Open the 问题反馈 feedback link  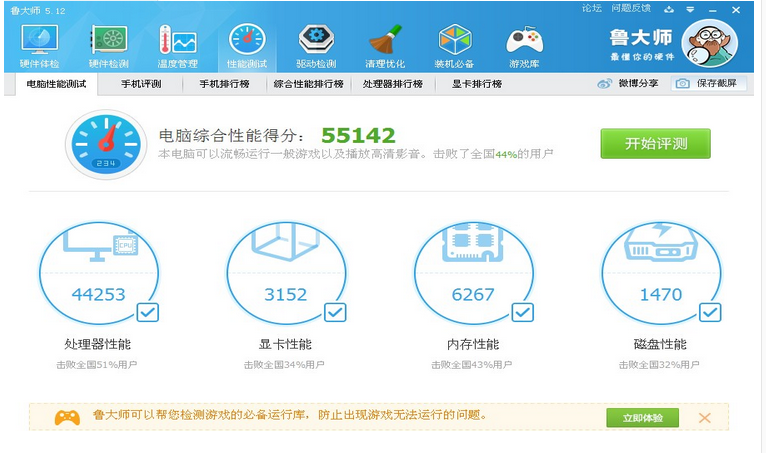coord(631,8)
